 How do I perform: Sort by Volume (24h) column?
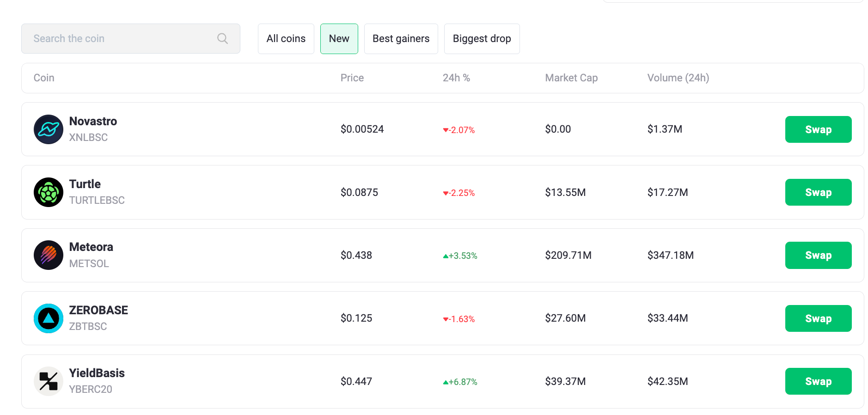click(x=678, y=78)
